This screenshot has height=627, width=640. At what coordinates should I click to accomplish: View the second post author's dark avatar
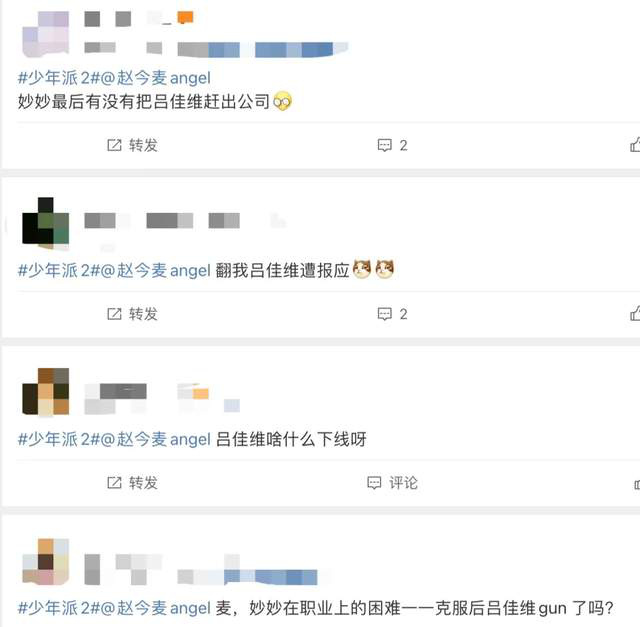(x=45, y=223)
